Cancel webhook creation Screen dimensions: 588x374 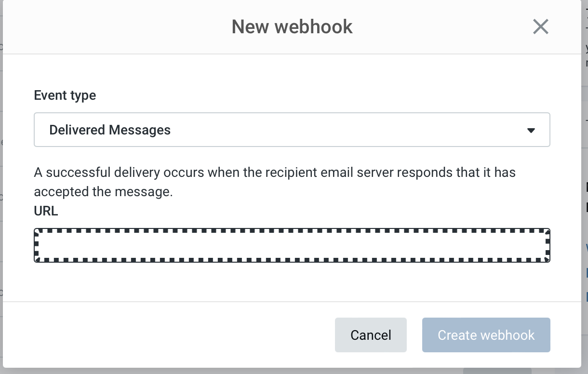click(371, 335)
